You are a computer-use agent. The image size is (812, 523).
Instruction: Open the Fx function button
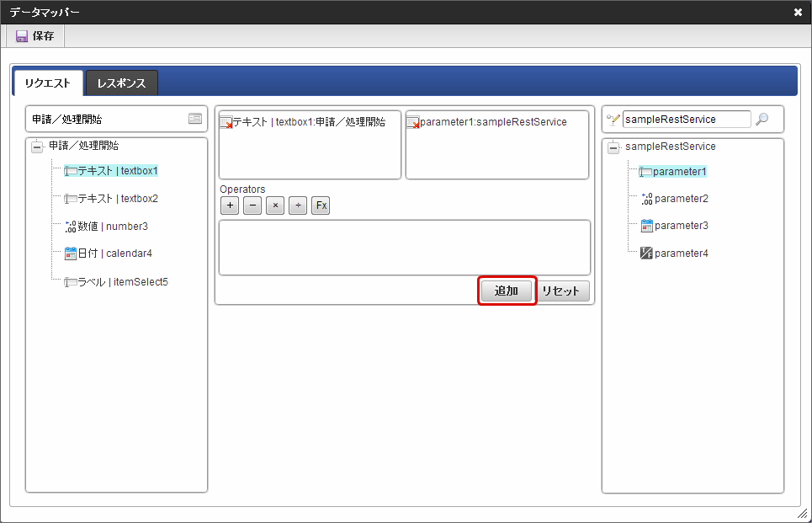click(x=321, y=205)
